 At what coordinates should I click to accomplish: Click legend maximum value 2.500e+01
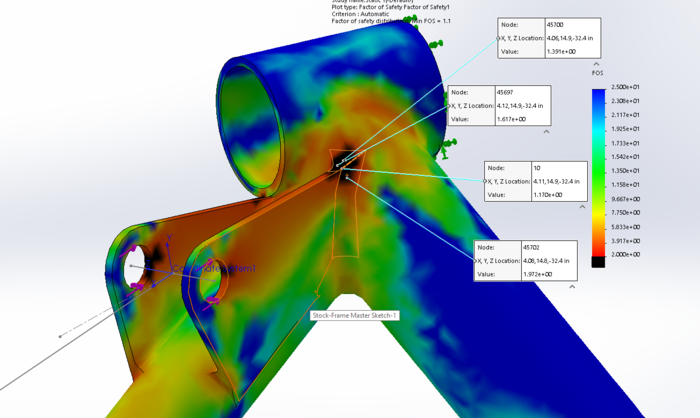[x=625, y=87]
